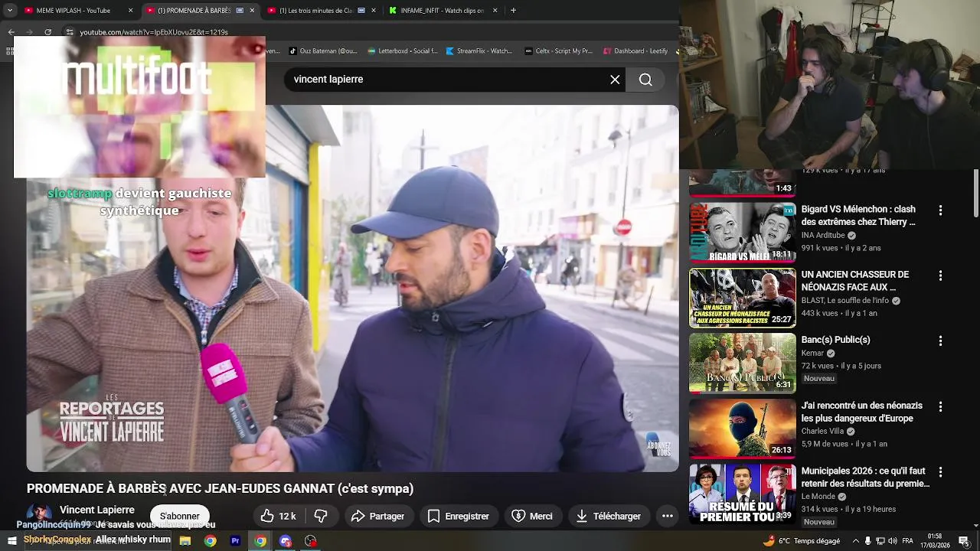980x551 pixels.
Task: Open options menu for UN ANCIEN CHASSEUR video
Action: pyautogui.click(x=940, y=275)
